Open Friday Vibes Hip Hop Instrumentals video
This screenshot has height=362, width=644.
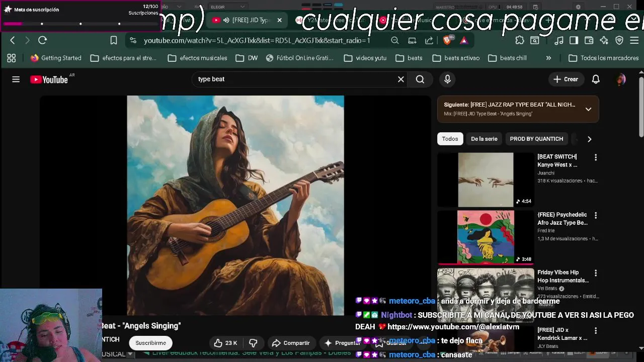486,294
